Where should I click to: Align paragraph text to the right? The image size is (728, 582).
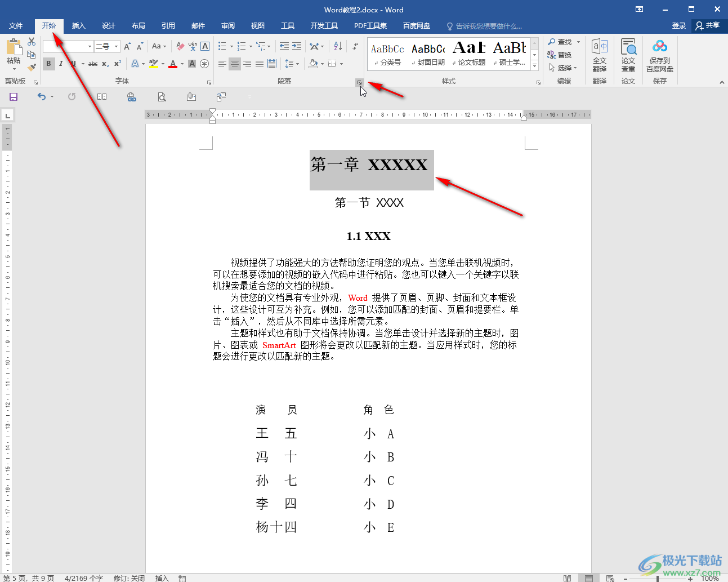(x=247, y=64)
